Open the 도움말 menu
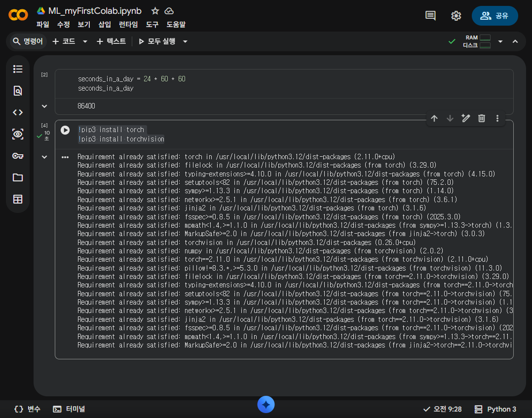 176,25
